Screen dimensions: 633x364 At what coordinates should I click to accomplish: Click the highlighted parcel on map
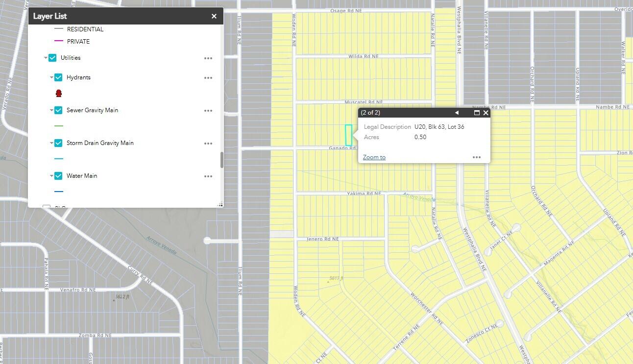[348, 135]
